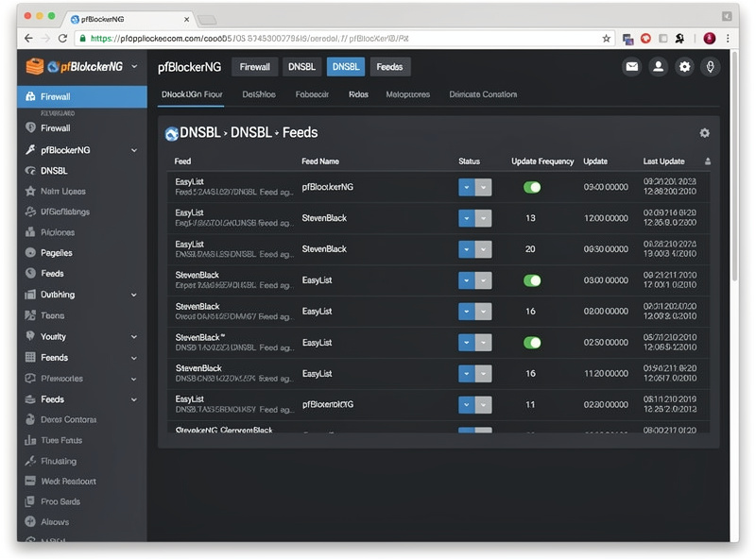
Task: Expand the Feends sidebar chevron
Action: (x=134, y=358)
